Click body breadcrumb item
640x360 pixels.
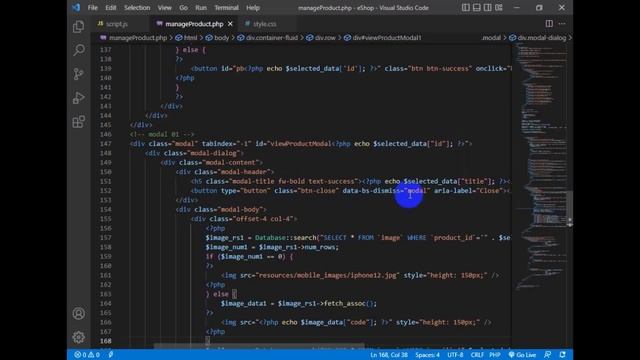(222, 38)
